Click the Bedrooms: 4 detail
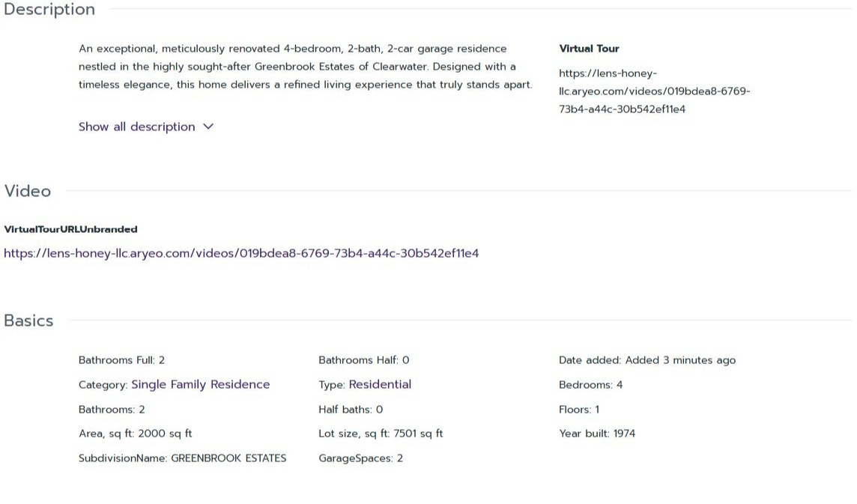The width and height of the screenshot is (857, 504). point(590,385)
